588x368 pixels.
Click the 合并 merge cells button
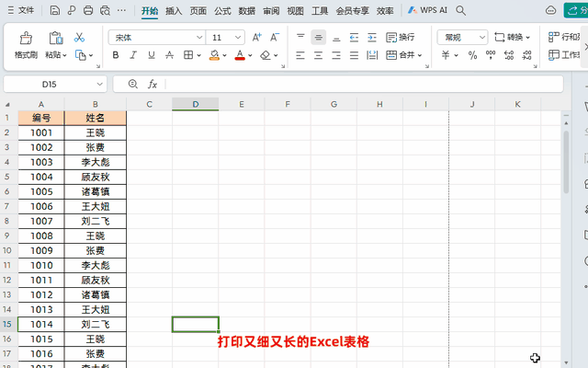coord(401,55)
